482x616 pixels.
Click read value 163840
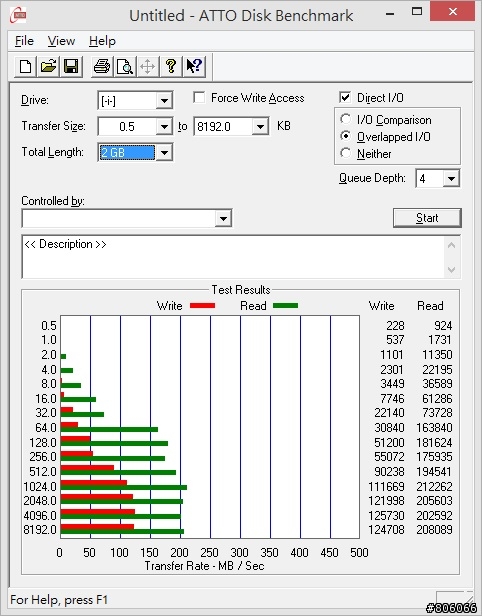pos(434,427)
